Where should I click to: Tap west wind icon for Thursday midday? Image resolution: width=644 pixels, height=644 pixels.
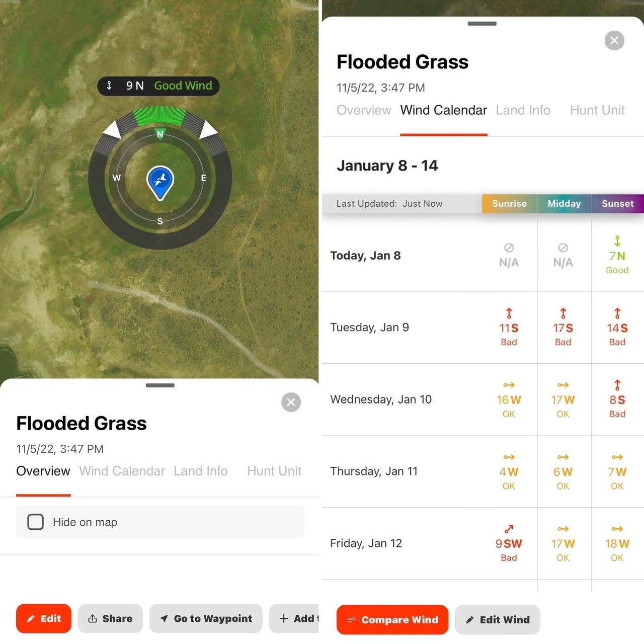pos(563,457)
